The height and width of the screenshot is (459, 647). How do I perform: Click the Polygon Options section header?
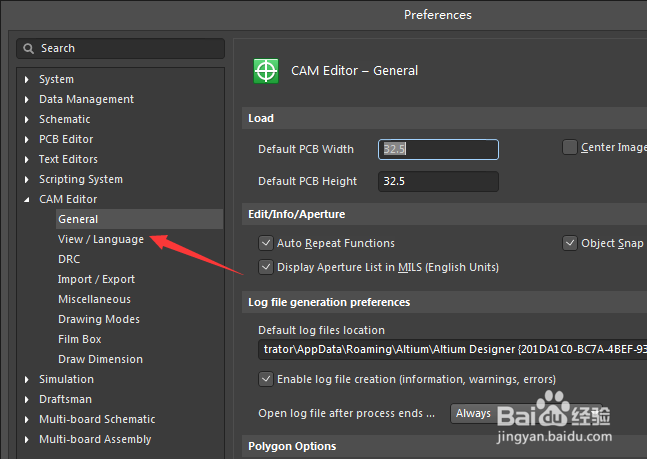tap(292, 446)
